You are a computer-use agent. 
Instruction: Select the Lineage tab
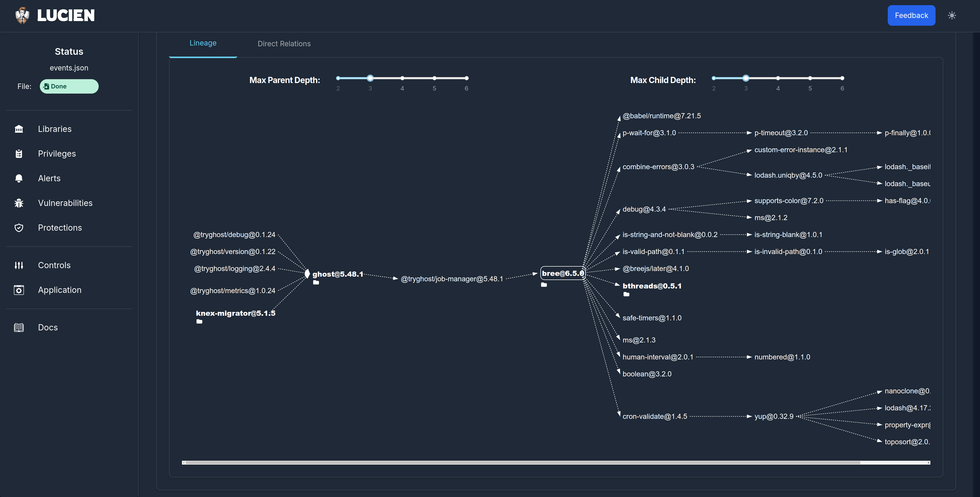tap(203, 43)
